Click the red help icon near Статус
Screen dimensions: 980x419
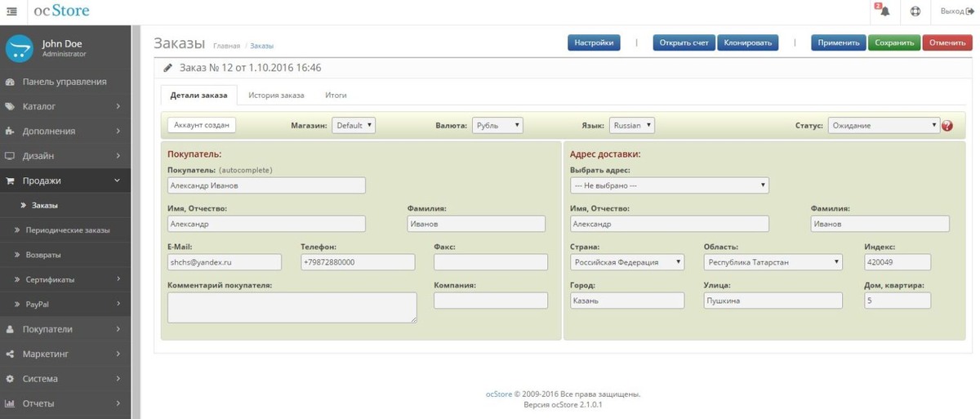pos(947,126)
